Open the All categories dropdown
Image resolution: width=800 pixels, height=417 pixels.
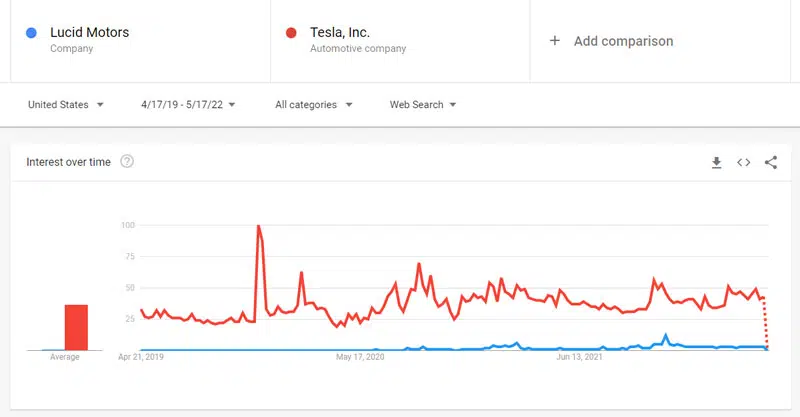coord(313,105)
